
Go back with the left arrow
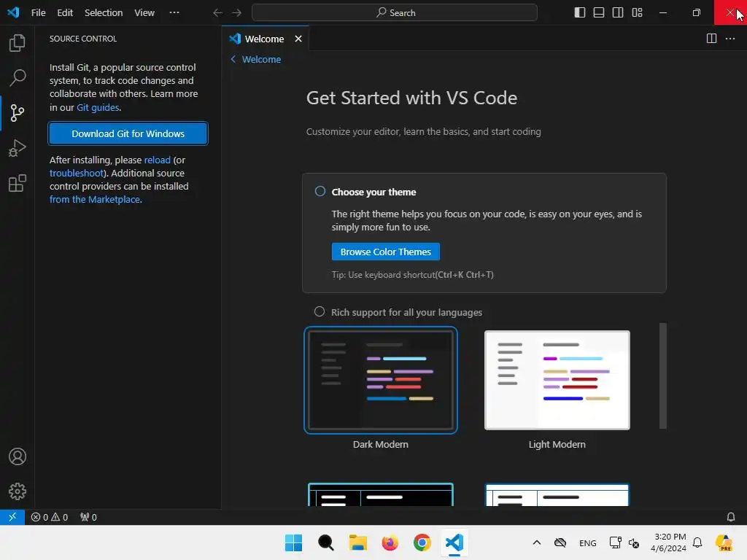(217, 13)
